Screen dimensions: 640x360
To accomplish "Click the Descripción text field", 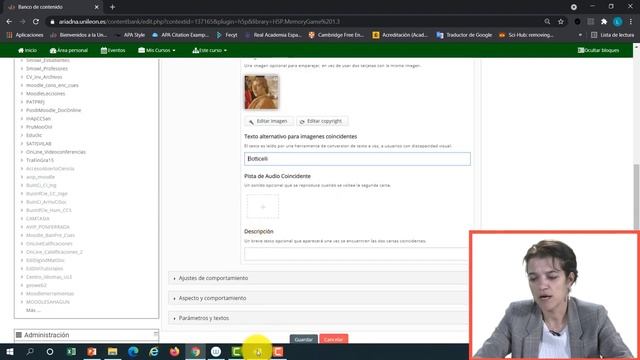I will click(356, 253).
